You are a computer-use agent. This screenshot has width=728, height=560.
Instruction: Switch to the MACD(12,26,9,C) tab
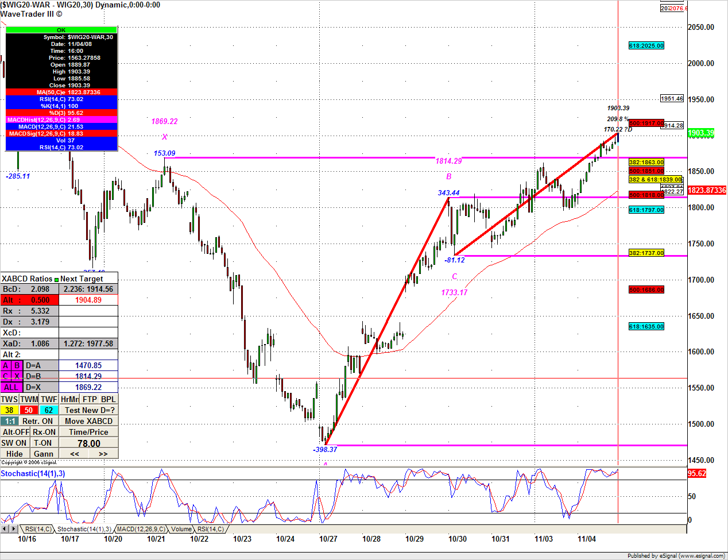(x=141, y=529)
